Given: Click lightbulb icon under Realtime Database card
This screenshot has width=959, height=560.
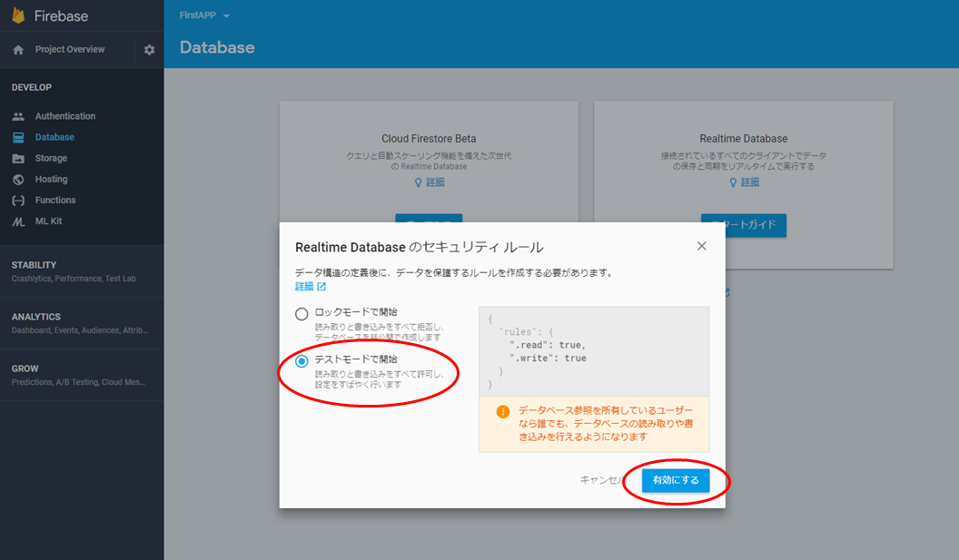Looking at the screenshot, I should (733, 182).
